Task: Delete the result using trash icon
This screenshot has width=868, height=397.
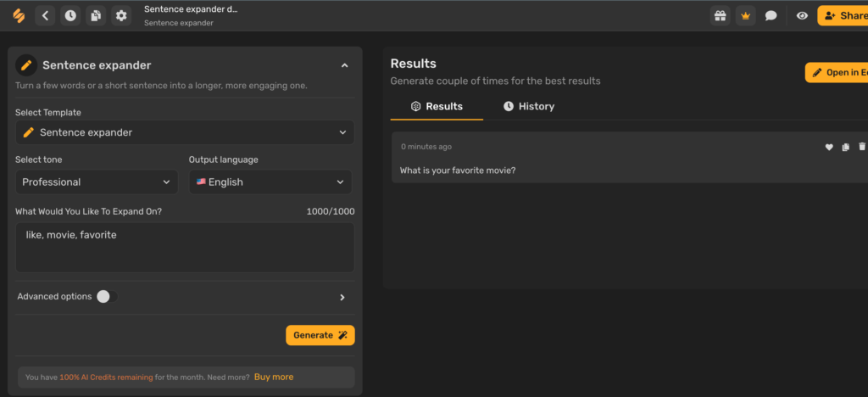Action: click(x=862, y=147)
